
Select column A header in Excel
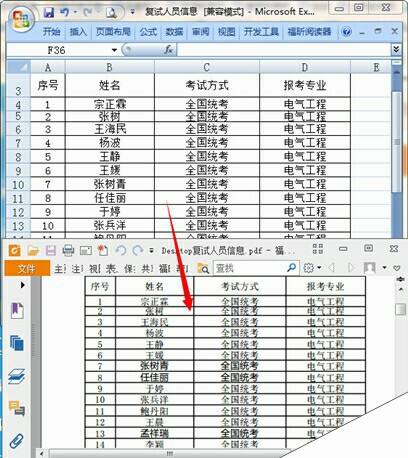(48, 67)
